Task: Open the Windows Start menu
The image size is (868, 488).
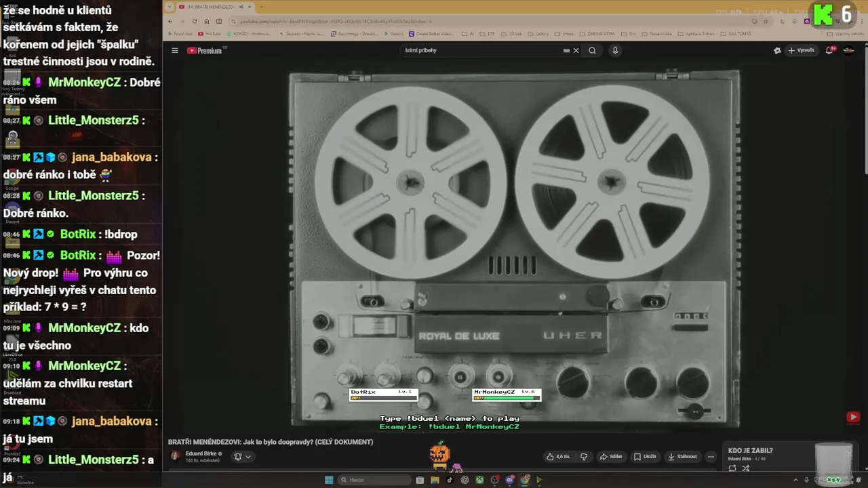Action: (329, 480)
